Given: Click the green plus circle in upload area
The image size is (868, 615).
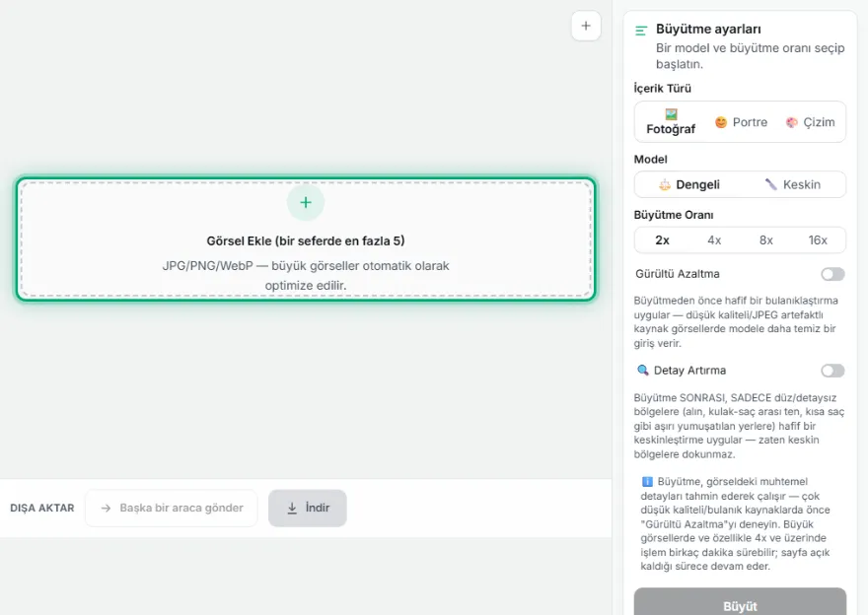Looking at the screenshot, I should click(306, 202).
